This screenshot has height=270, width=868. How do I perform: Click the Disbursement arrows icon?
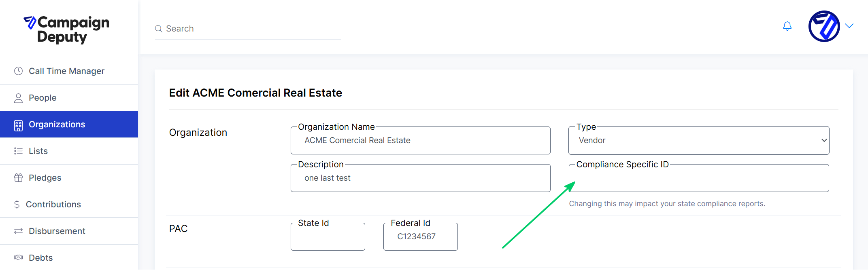point(18,231)
